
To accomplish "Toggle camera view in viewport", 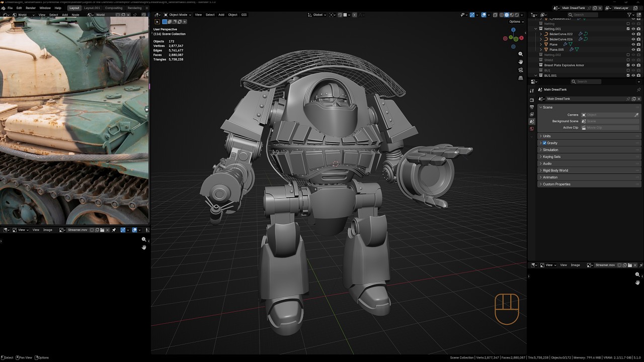I will coord(521,70).
